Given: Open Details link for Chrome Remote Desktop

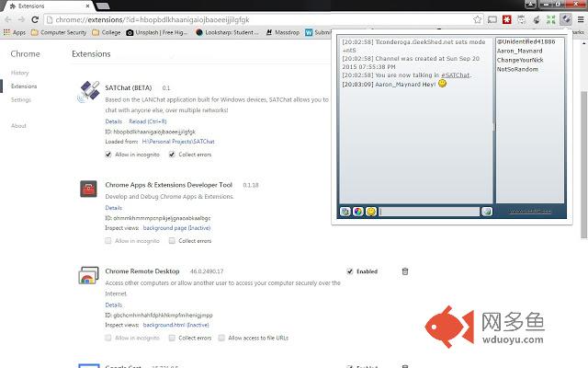Looking at the screenshot, I should pyautogui.click(x=114, y=305).
